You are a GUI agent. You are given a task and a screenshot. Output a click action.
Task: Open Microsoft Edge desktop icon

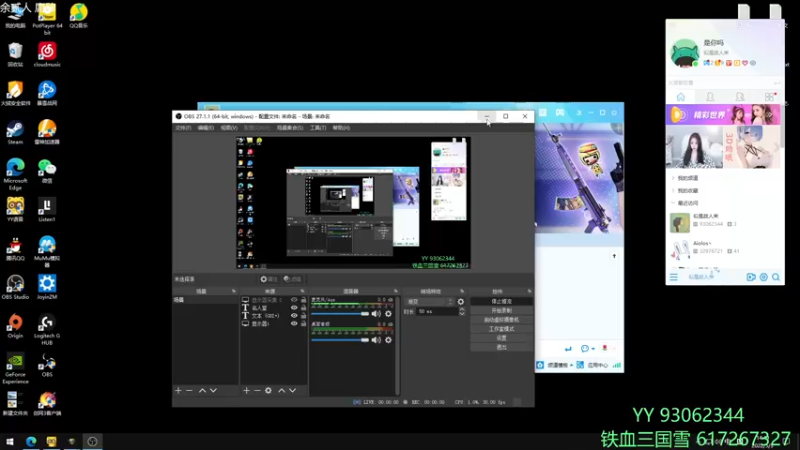[15, 174]
